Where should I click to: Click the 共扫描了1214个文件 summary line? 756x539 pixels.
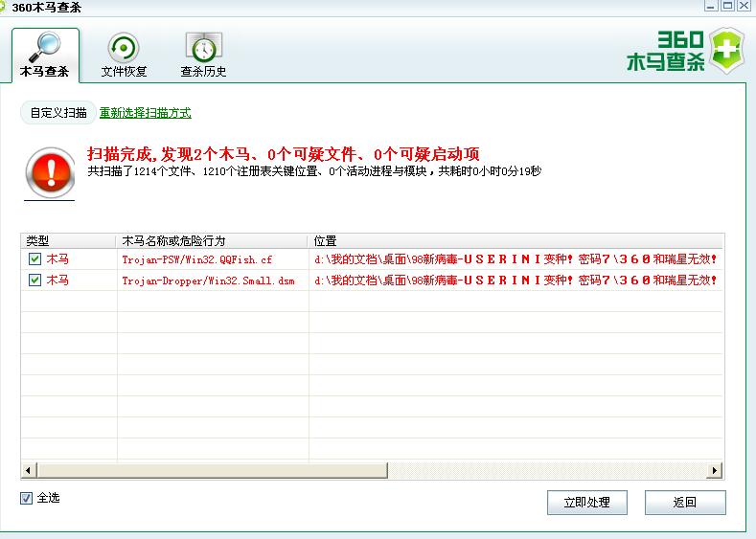(314, 171)
